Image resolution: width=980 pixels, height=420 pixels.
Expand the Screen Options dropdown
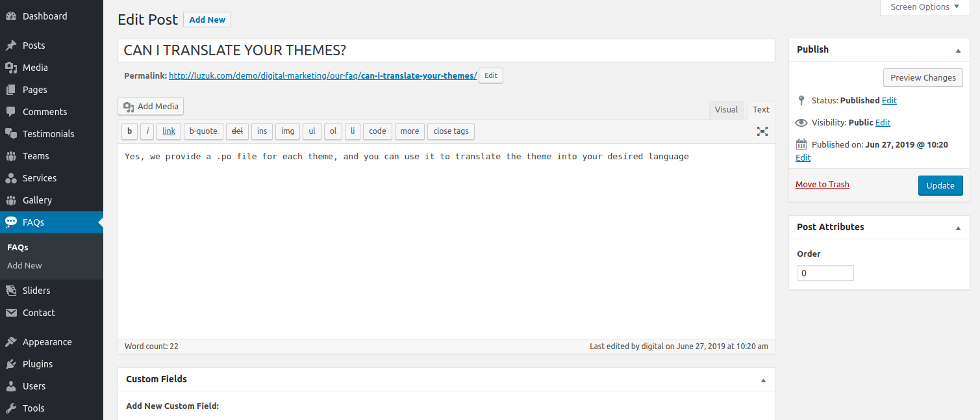[925, 7]
